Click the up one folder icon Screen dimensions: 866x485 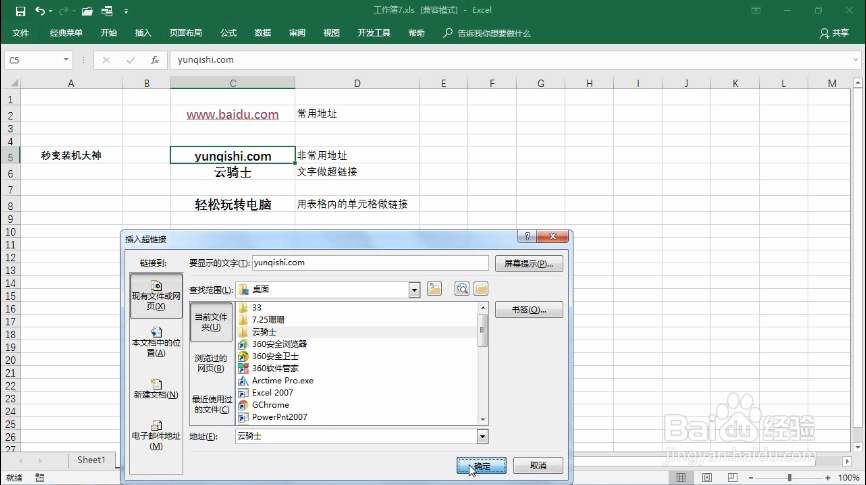435,288
